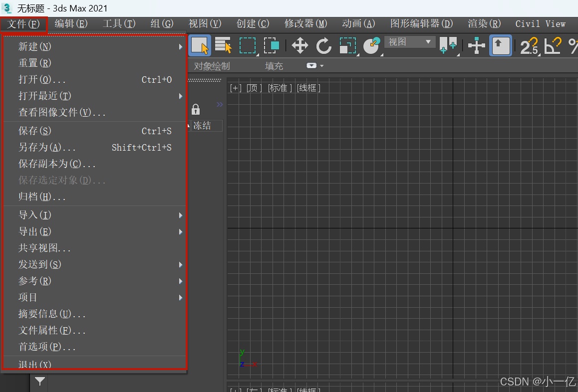Expand the 参考(R) submenu
This screenshot has height=392, width=578.
pos(94,281)
